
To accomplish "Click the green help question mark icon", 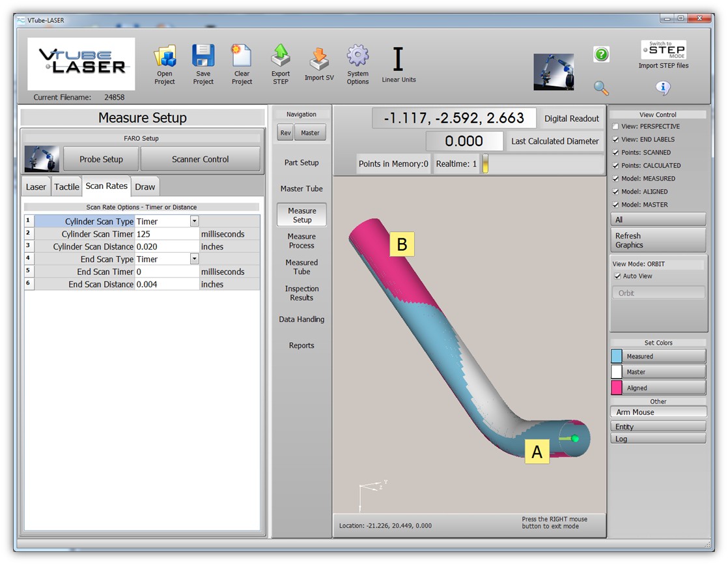I will (x=602, y=54).
